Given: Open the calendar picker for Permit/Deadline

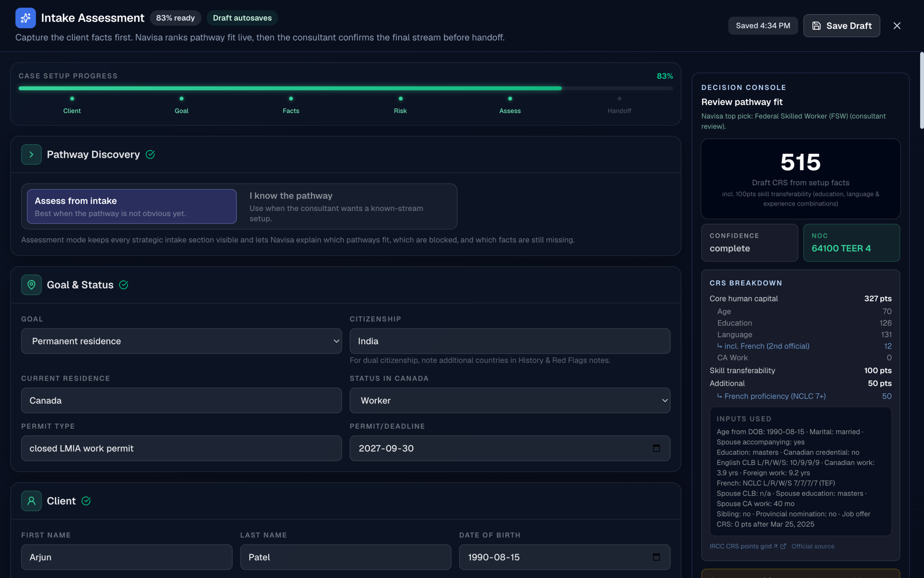Looking at the screenshot, I should [x=656, y=448].
